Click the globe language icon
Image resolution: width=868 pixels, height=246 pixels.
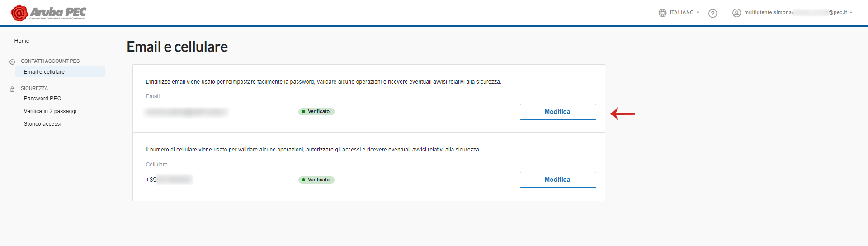click(x=662, y=13)
